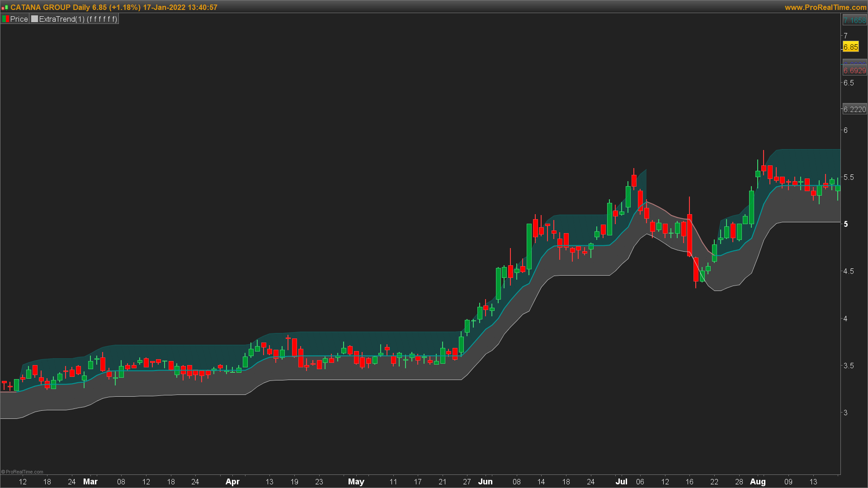This screenshot has height=488, width=868.
Task: Click the Apr month marker on time axis
Action: click(232, 482)
